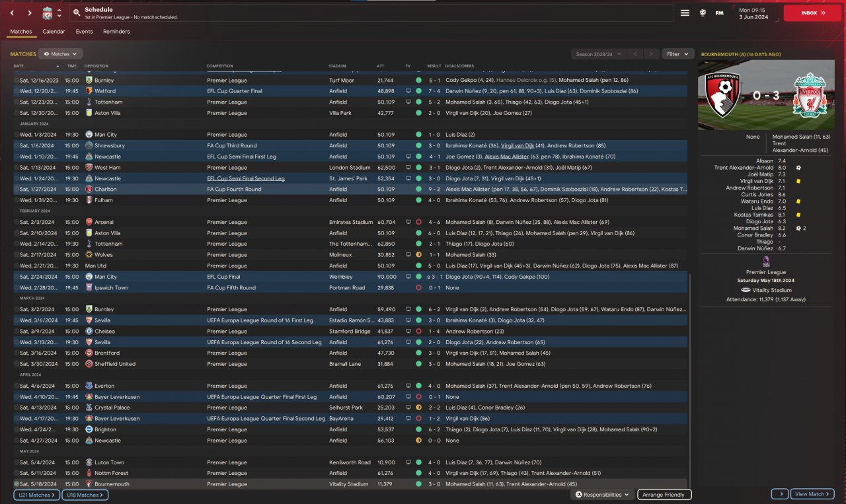Click the matches list vertical scrollbar
Image resolution: width=846 pixels, height=504 pixels.
689,380
